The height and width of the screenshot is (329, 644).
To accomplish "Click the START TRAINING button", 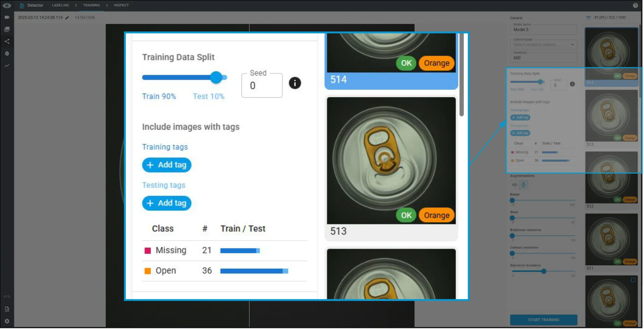I will tap(543, 320).
